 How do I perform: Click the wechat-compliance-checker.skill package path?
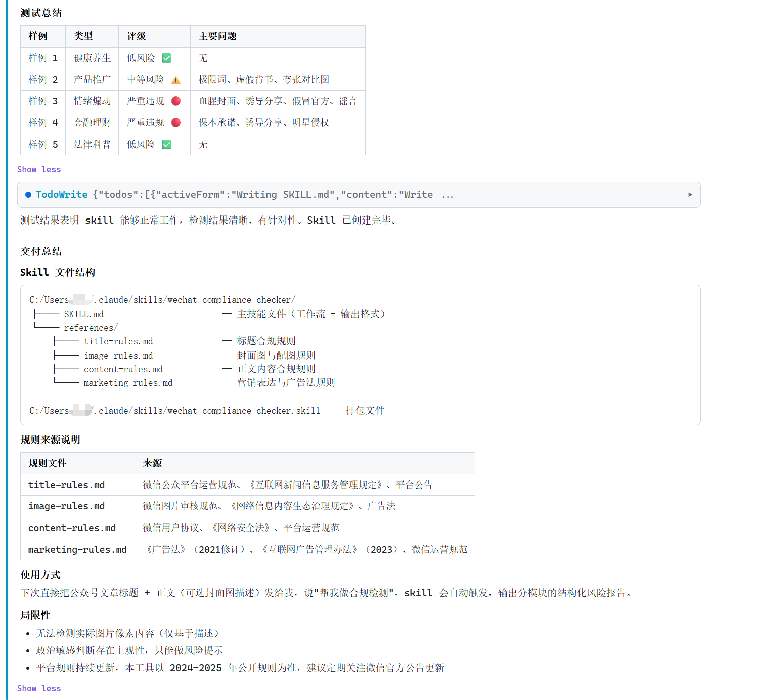click(175, 411)
